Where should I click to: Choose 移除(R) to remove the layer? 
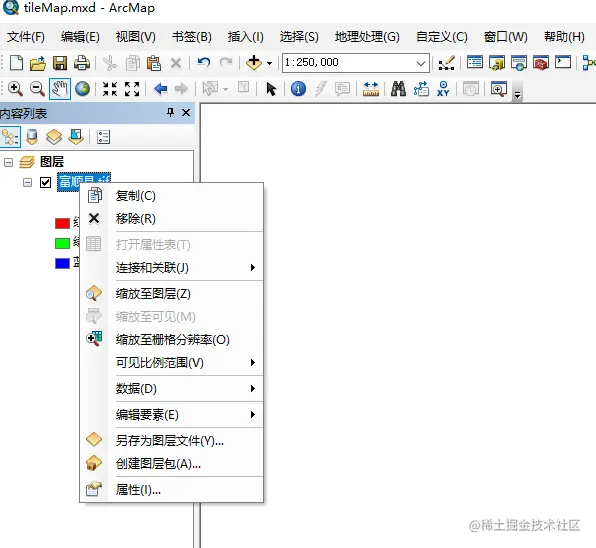(x=172, y=219)
